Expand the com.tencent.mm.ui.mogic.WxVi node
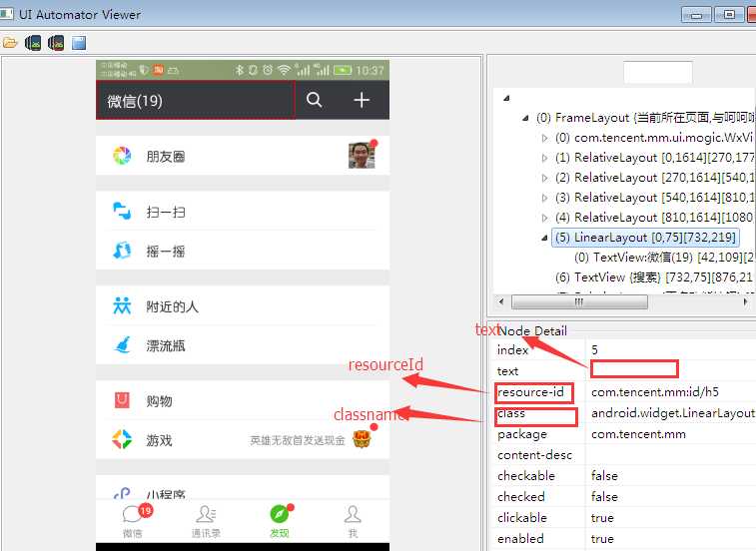Viewport: 756px width, 551px height. click(x=544, y=139)
